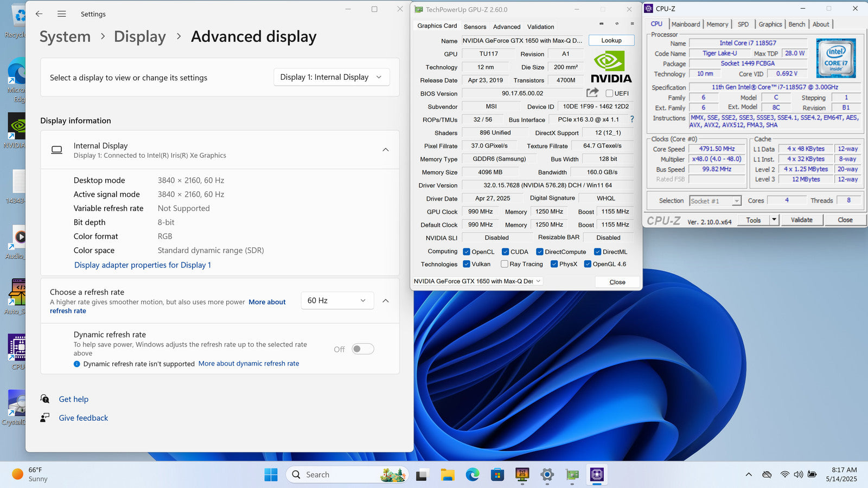This screenshot has width=868, height=488.
Task: Toggle the CUDA checkbox
Action: (505, 252)
